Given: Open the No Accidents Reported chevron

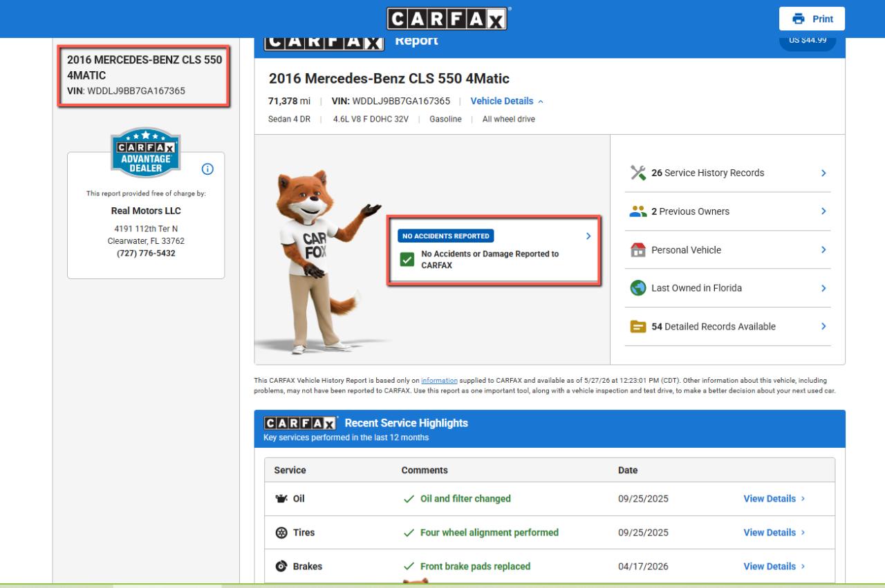Looking at the screenshot, I should (x=588, y=236).
